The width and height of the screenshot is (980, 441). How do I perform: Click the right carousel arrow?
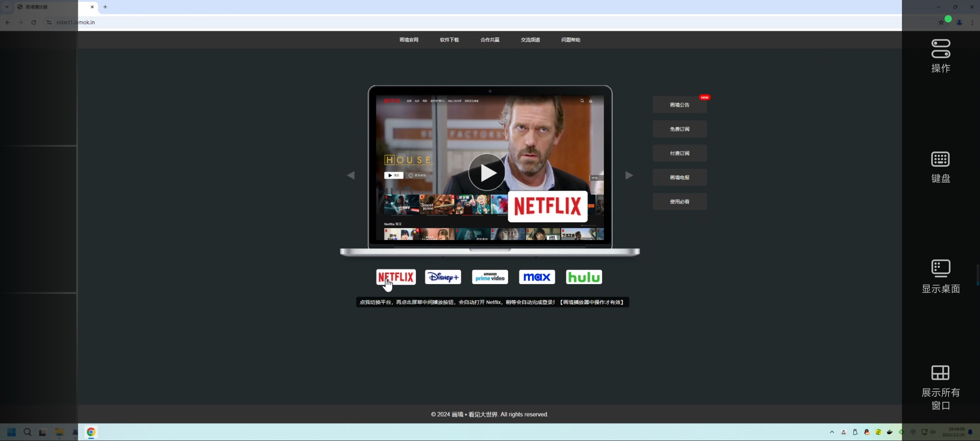(x=629, y=175)
